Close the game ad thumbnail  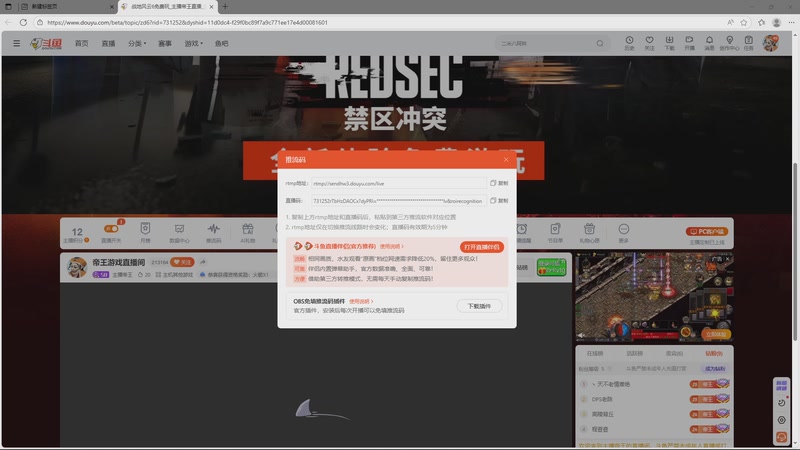point(728,259)
